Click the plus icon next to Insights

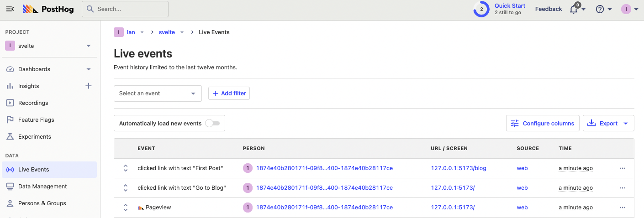point(89,86)
